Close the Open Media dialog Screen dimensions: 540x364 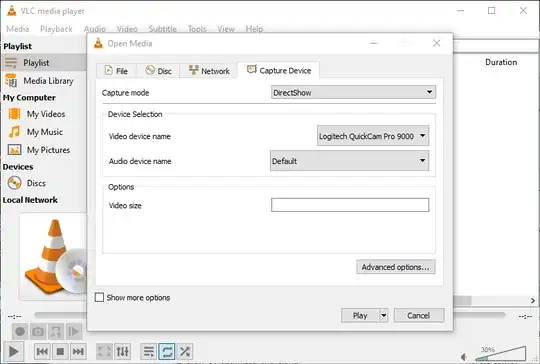tap(436, 43)
